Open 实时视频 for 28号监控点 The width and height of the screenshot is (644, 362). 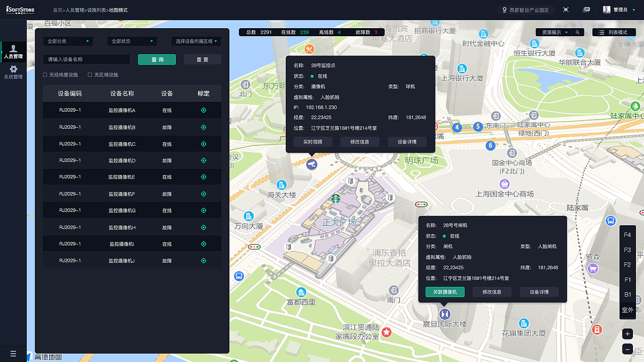[x=313, y=142]
